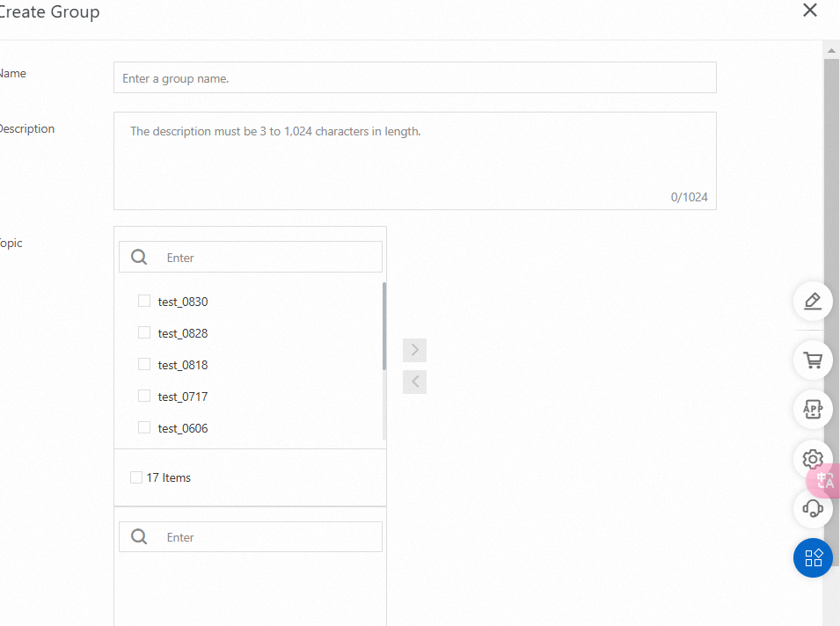The height and width of the screenshot is (626, 840).
Task: Open the shopping cart icon
Action: pos(813,360)
